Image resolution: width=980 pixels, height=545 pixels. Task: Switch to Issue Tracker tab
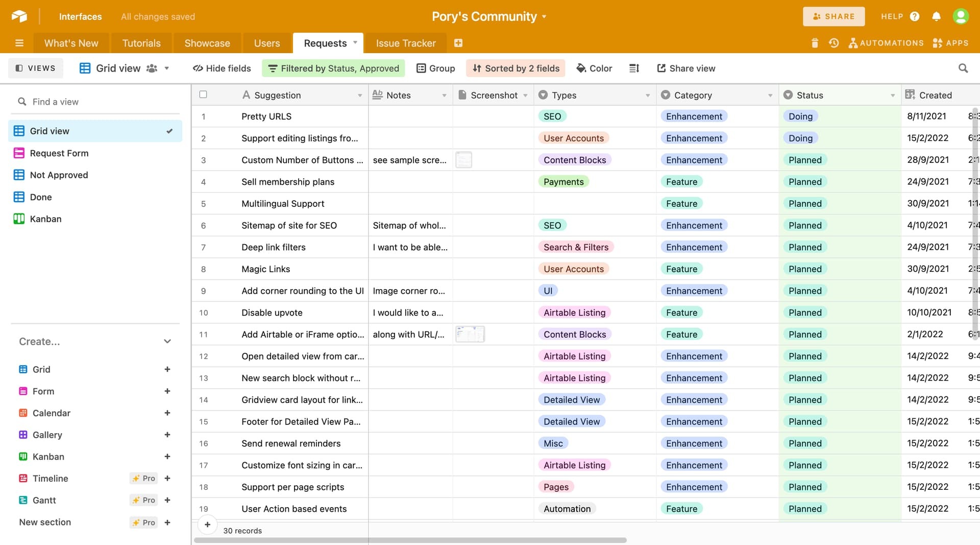406,43
